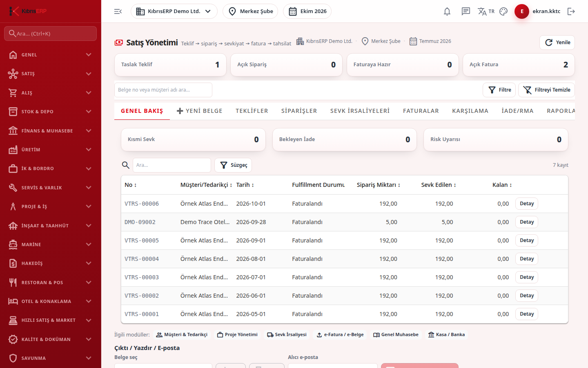
Task: Expand the İK & BORDRO chevron
Action: 89,168
